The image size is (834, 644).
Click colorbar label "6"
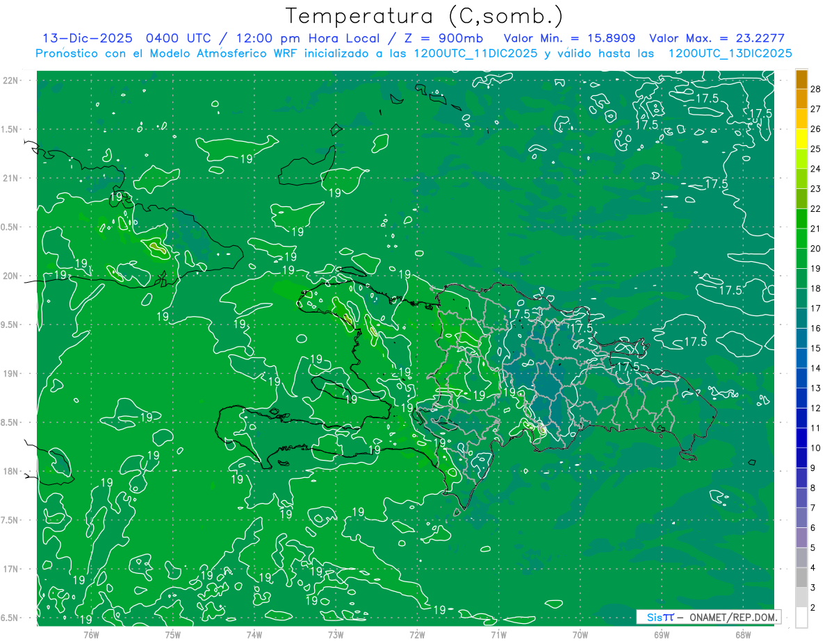pos(813,528)
